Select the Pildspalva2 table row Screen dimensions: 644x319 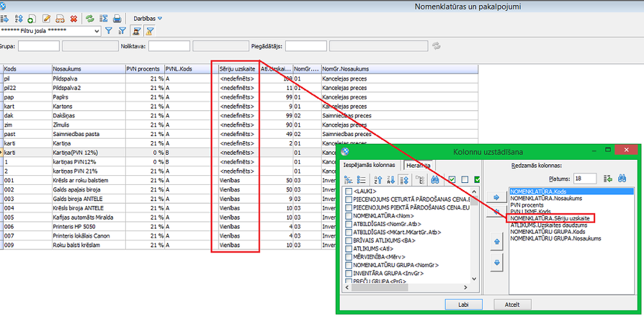coord(239,88)
